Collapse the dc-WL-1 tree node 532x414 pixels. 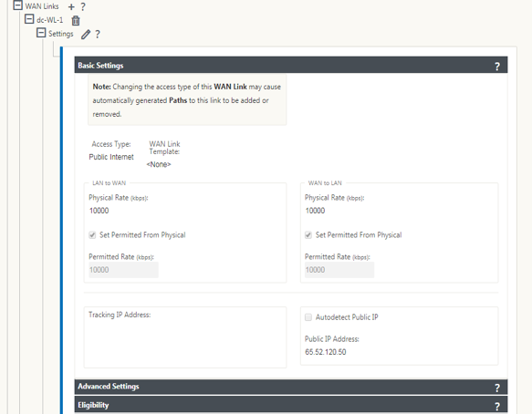tap(29, 19)
